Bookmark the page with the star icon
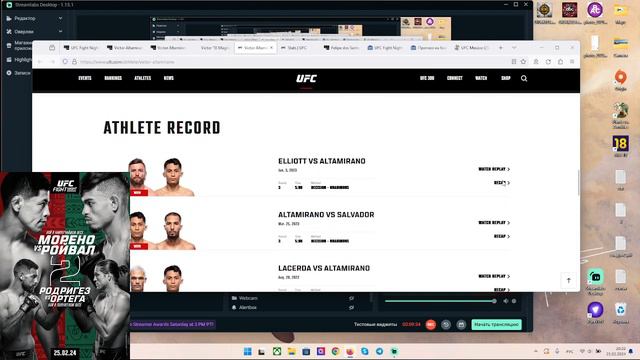This screenshot has width=640, height=360. pos(523,62)
